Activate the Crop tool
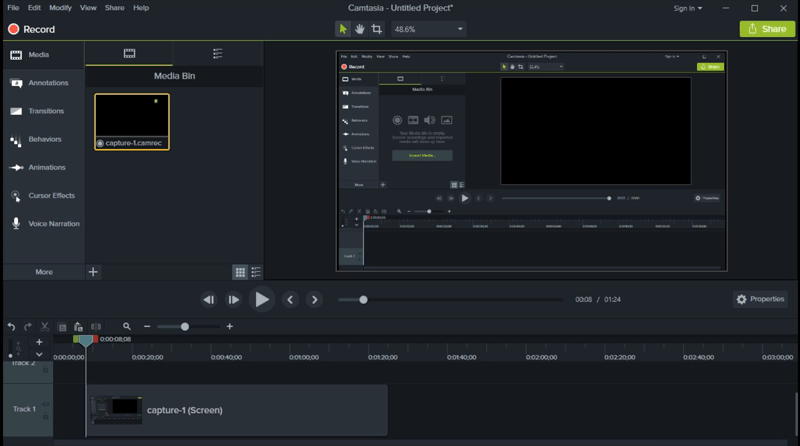 pos(376,30)
